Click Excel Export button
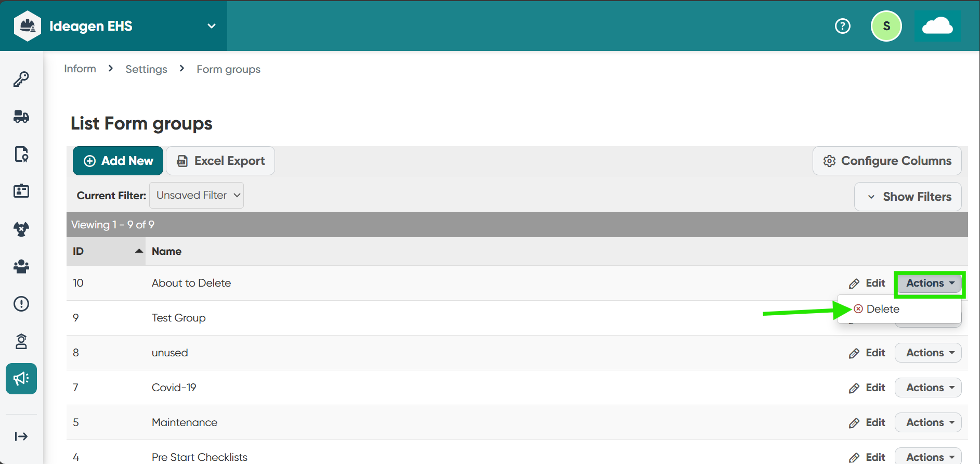980x464 pixels. coord(220,161)
